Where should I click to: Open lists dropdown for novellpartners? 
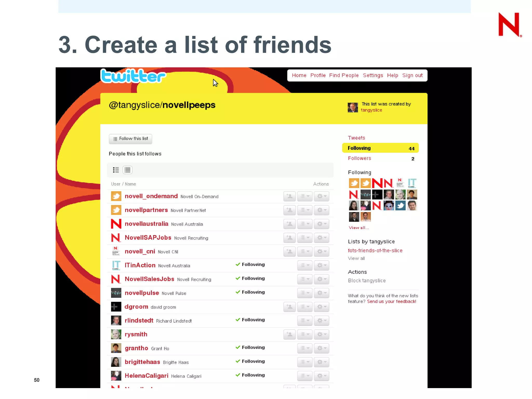[305, 210]
